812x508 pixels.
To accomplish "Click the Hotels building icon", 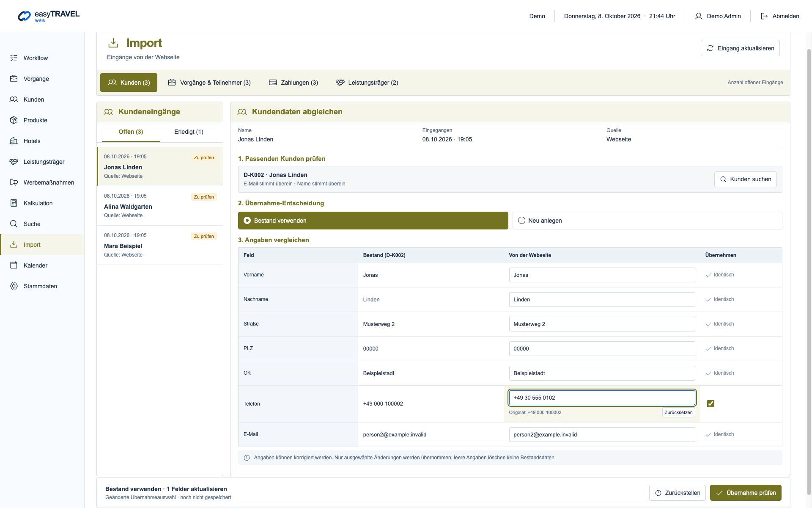I will 14,141.
